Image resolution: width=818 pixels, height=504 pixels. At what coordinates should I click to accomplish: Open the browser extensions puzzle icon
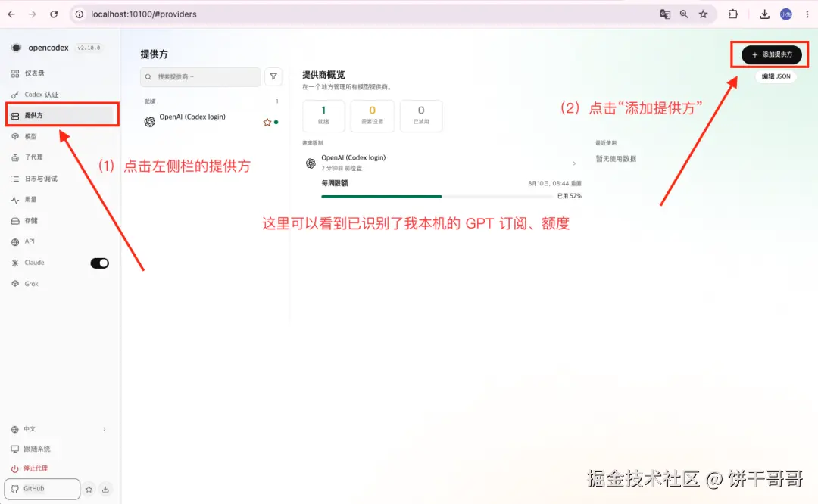733,14
